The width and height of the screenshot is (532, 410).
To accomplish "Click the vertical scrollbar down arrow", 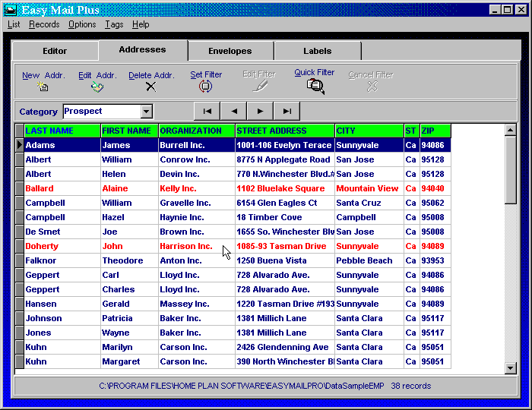I will [511, 368].
